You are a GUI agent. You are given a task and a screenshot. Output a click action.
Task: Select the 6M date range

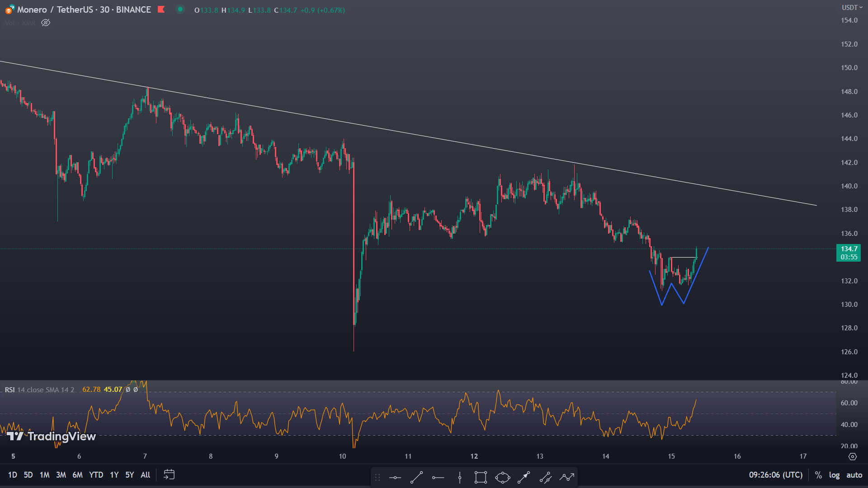click(x=78, y=475)
